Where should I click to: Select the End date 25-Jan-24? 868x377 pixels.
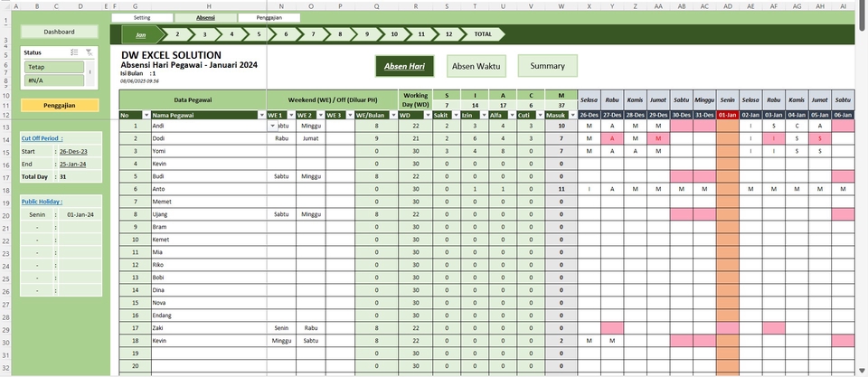pos(73,164)
